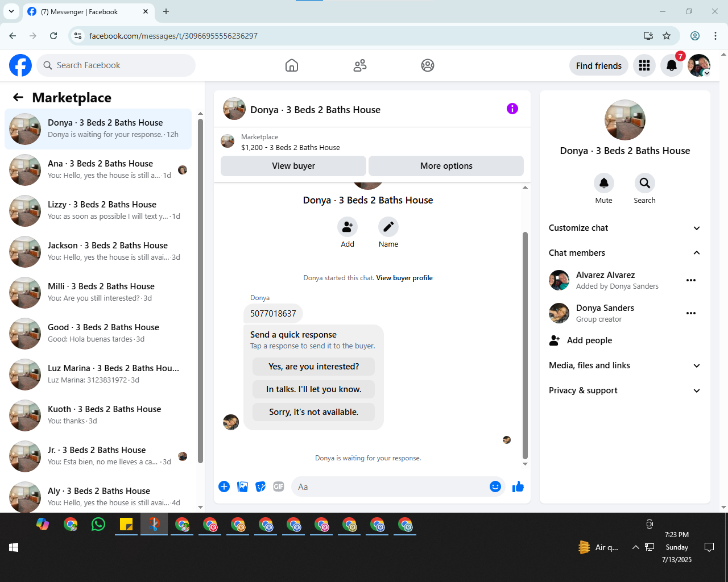Open WhatsApp from the taskbar
This screenshot has width=728, height=582.
[98, 524]
